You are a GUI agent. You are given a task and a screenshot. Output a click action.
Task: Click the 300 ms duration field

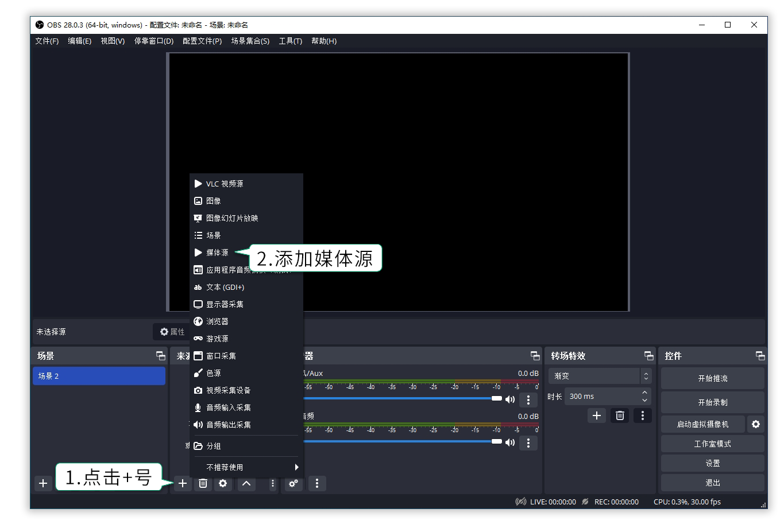pyautogui.click(x=608, y=397)
